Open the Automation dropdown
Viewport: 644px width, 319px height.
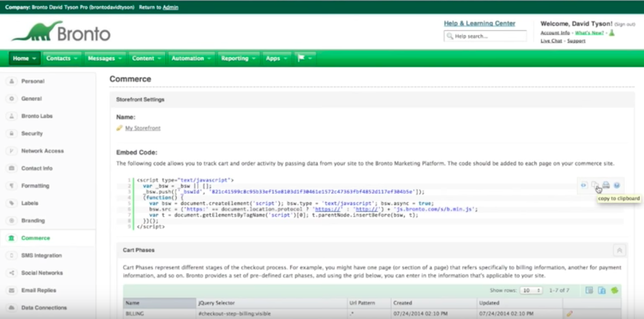(x=191, y=59)
